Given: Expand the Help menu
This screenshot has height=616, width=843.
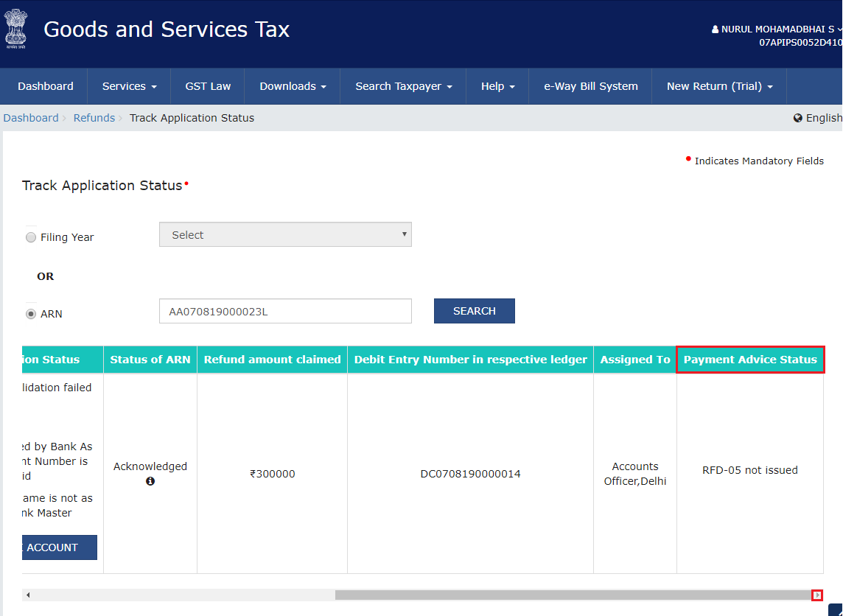Looking at the screenshot, I should pos(497,86).
